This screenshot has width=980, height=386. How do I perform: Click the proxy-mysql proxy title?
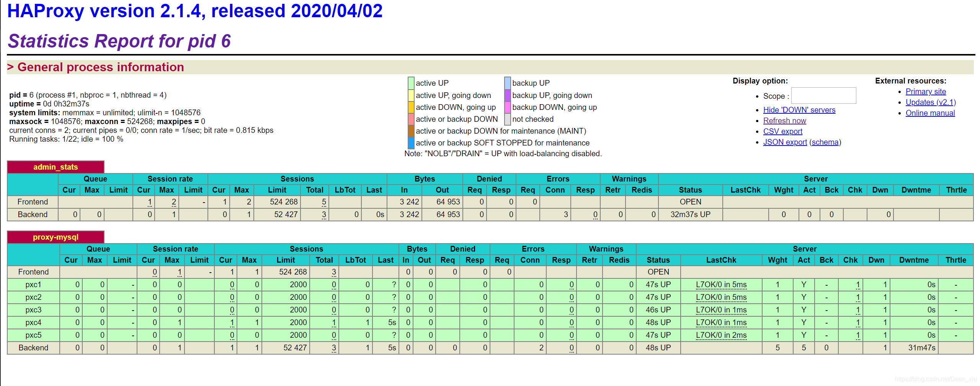click(56, 237)
